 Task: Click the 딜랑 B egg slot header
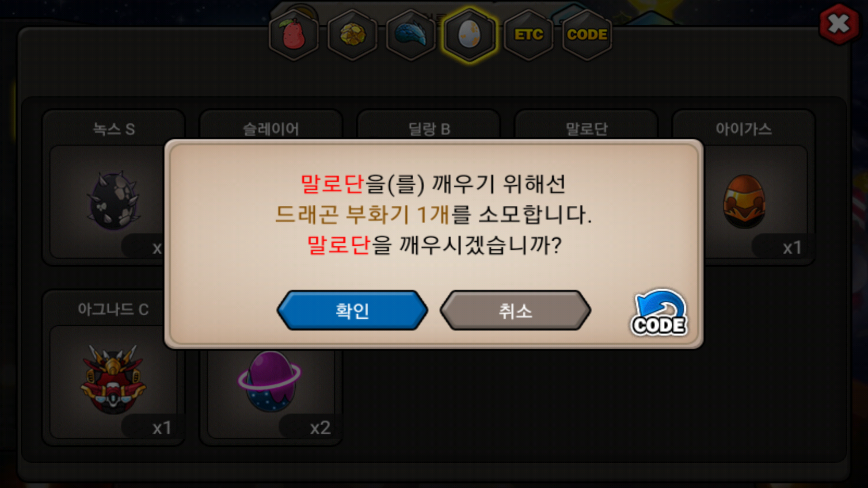(x=429, y=129)
